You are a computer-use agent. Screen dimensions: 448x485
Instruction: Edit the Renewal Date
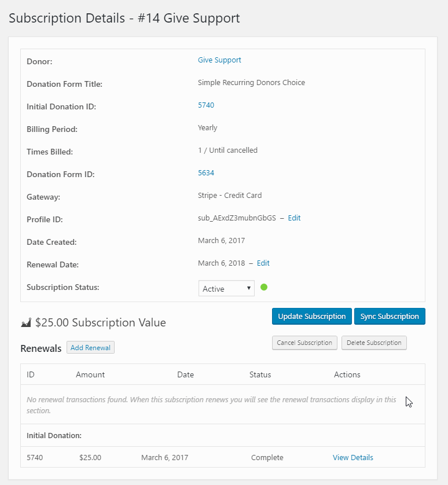pos(263,263)
